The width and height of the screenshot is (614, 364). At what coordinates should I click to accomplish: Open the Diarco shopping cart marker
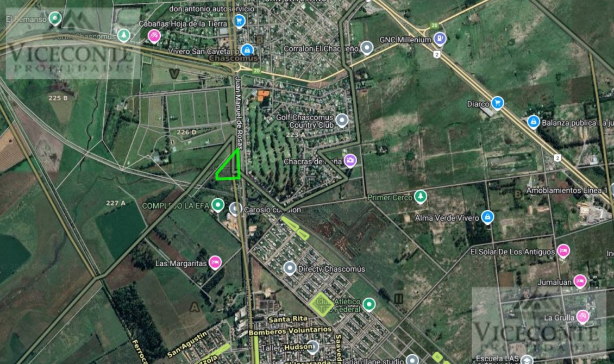[x=497, y=103]
